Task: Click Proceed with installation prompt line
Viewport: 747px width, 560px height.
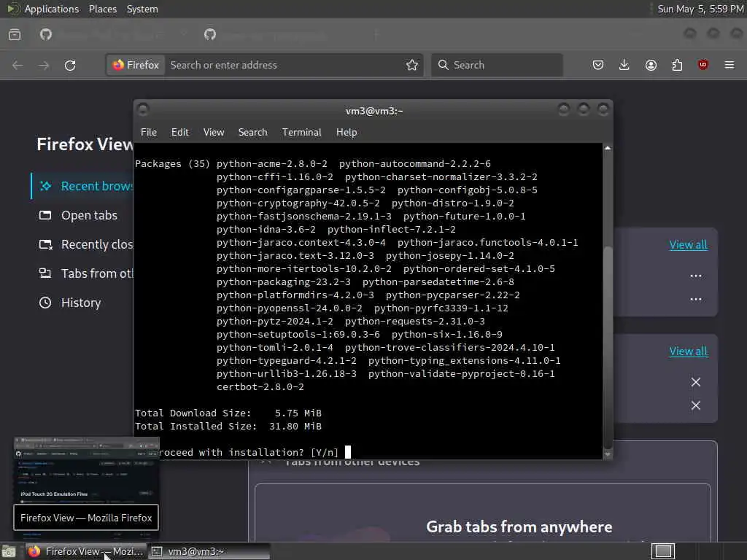Action: click(248, 452)
